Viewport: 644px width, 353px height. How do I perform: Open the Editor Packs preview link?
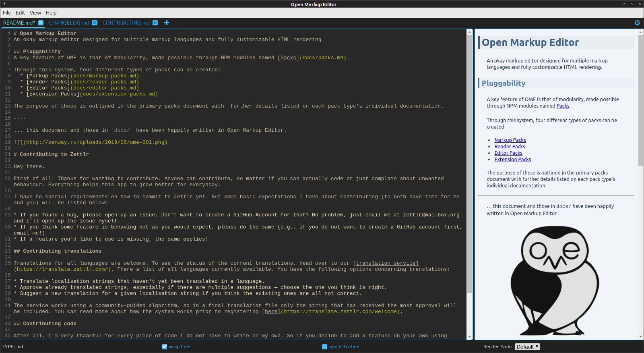click(x=508, y=153)
